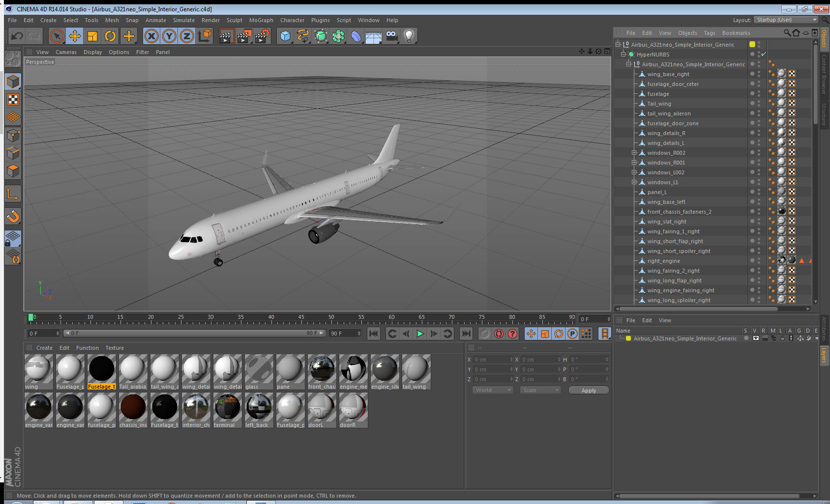
Task: Switch to Points mode
Action: click(x=13, y=135)
